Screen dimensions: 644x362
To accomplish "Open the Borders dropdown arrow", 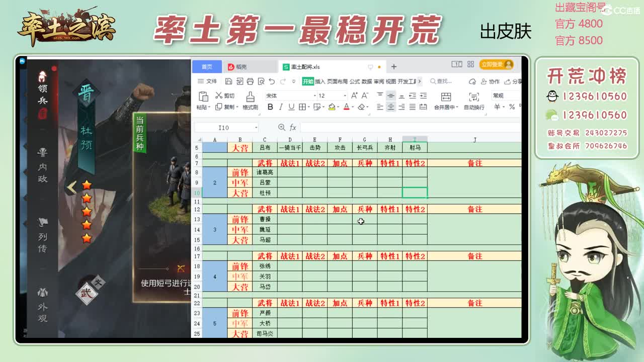I will (x=308, y=107).
